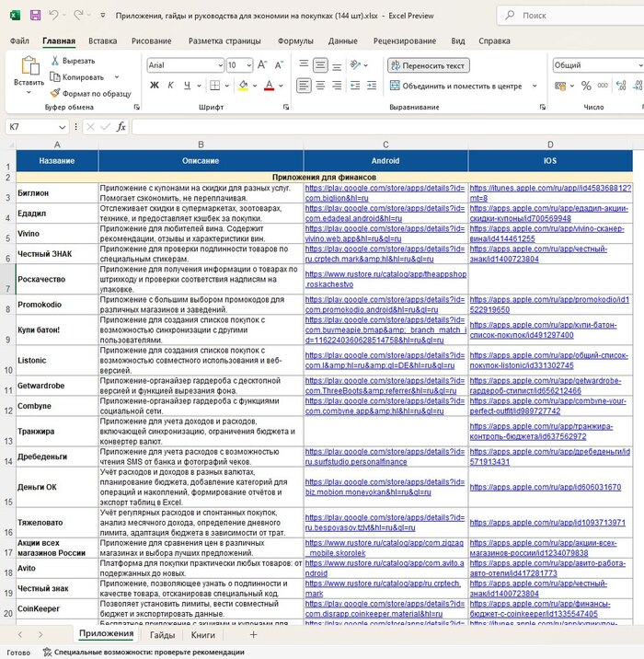Image resolution: width=644 pixels, height=659 pixels.
Task: Click the increase font size icon
Action: (262, 65)
